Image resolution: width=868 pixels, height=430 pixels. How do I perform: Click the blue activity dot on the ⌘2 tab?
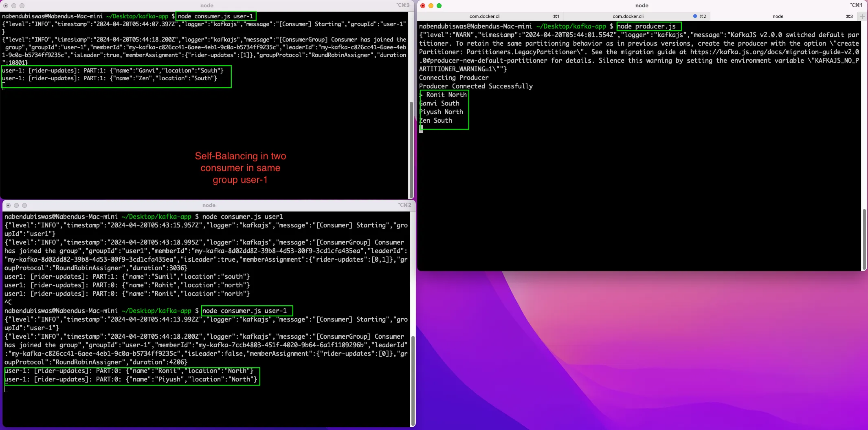tap(695, 16)
